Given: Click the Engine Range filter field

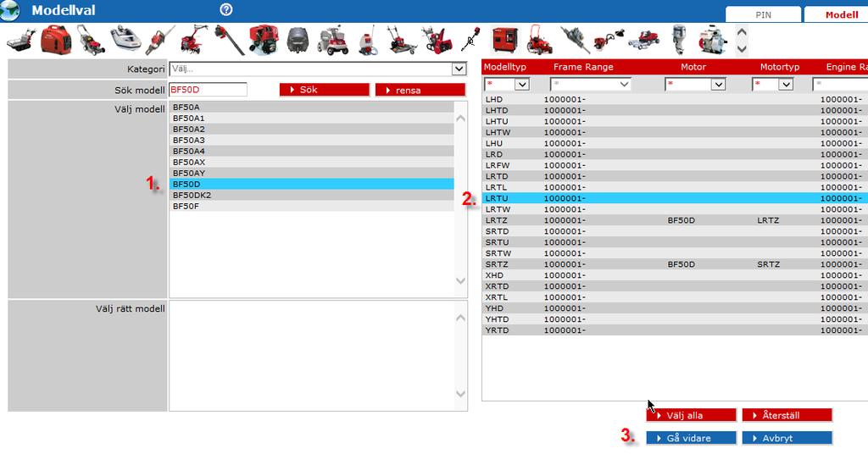Looking at the screenshot, I should [840, 84].
